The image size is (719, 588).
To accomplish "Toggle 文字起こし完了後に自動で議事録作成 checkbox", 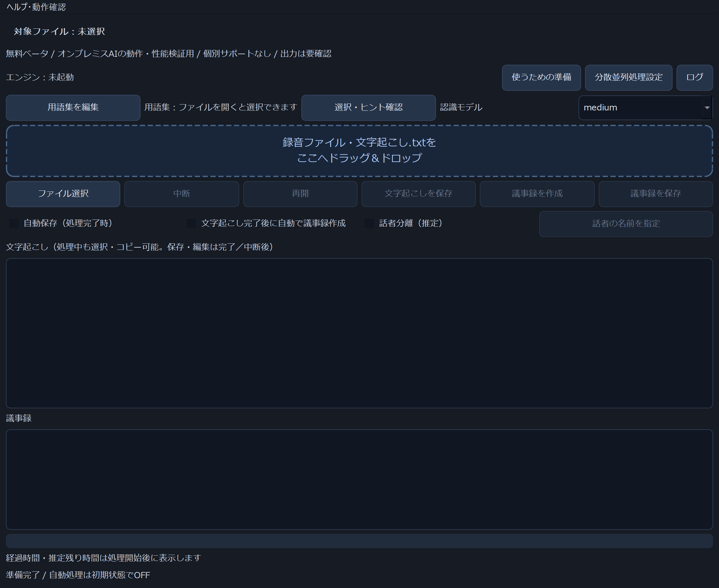I will pos(192,223).
